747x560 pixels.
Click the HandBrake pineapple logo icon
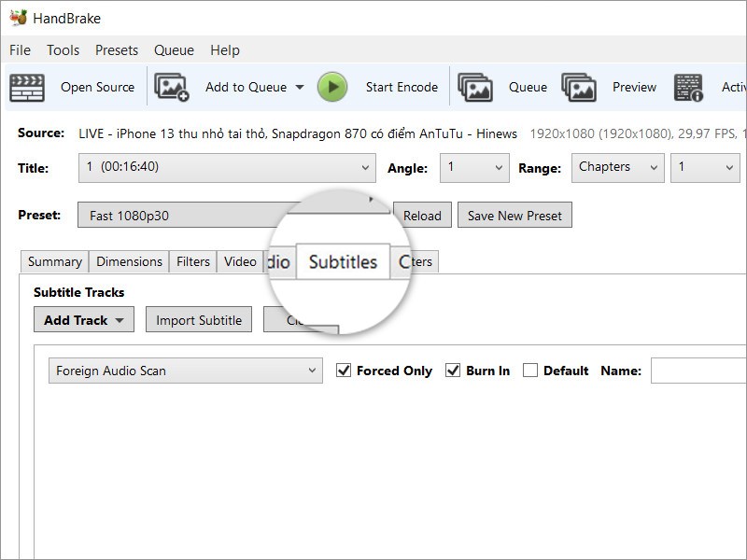pos(18,18)
